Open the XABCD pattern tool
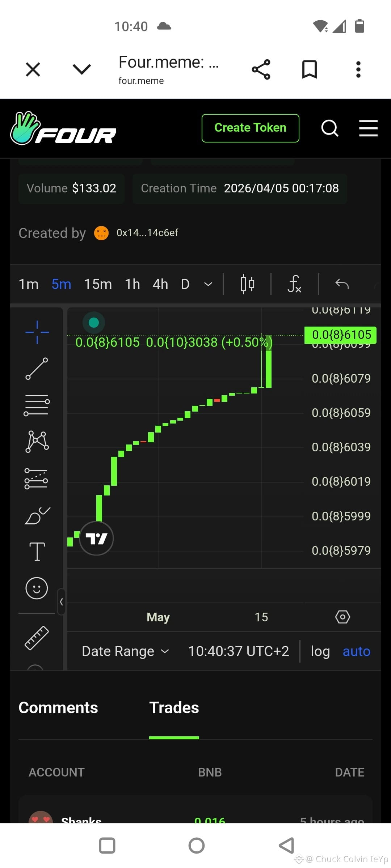Viewport: 391px width, 868px height. coord(37,442)
